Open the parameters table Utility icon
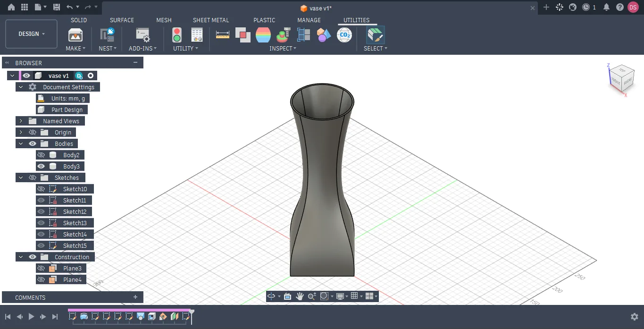 [197, 35]
